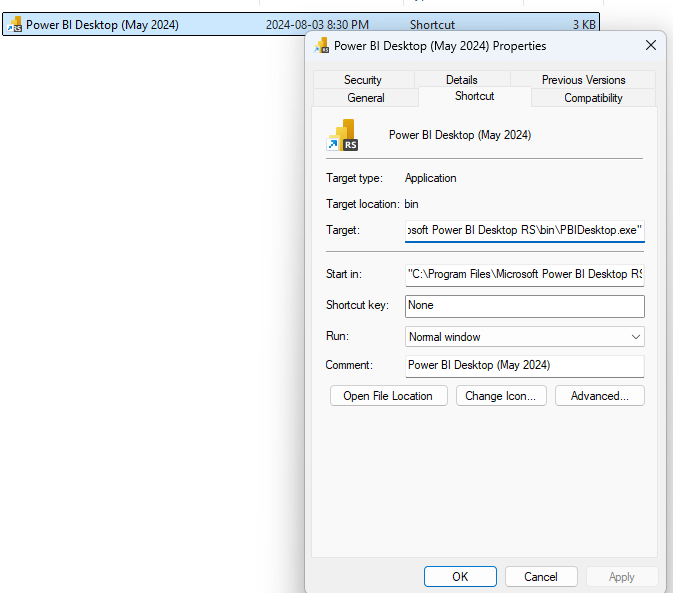The image size is (673, 593).
Task: Click into the Target path field
Action: click(524, 230)
